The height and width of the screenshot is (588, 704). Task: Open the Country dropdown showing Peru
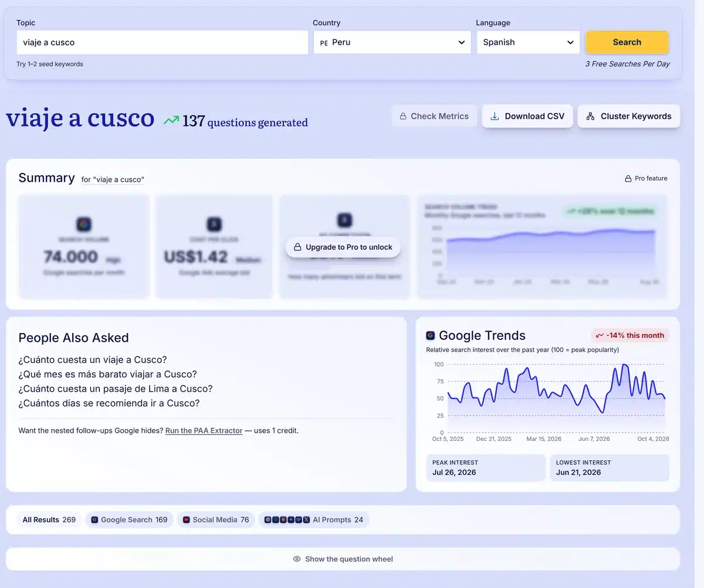392,42
